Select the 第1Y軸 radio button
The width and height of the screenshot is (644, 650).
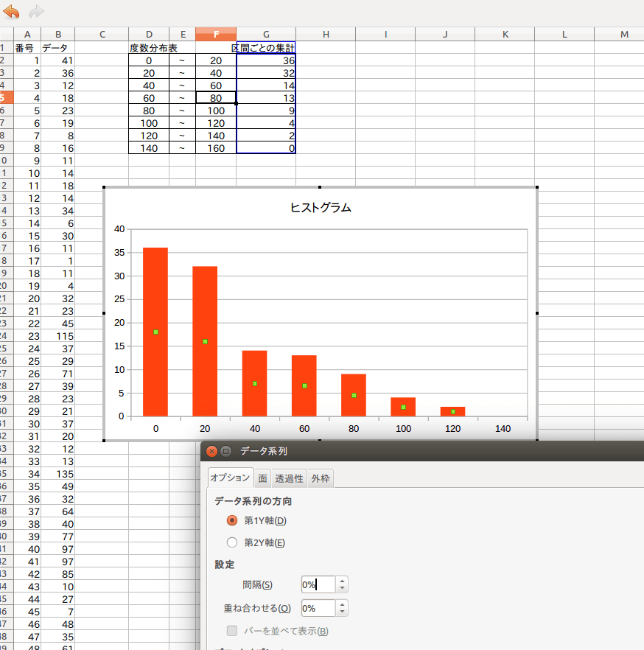point(232,520)
